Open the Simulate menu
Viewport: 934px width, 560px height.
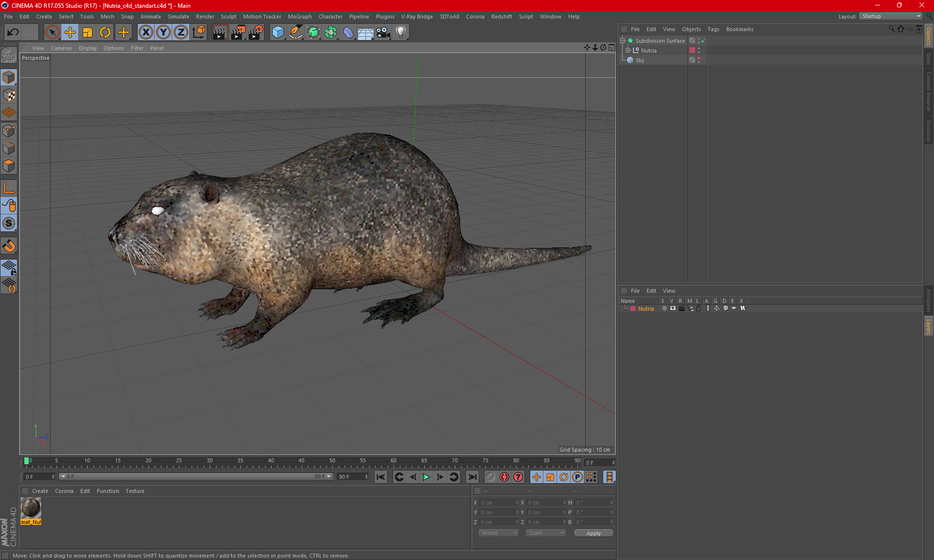coord(178,17)
